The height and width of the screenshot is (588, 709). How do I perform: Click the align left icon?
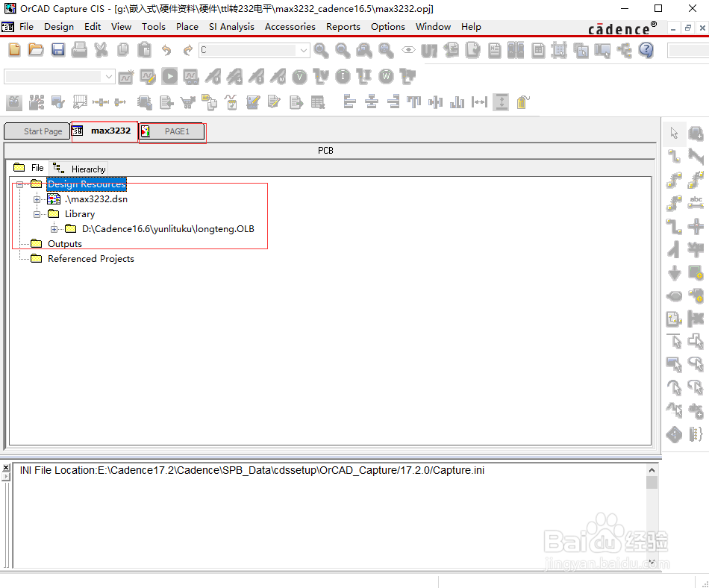[x=349, y=102]
